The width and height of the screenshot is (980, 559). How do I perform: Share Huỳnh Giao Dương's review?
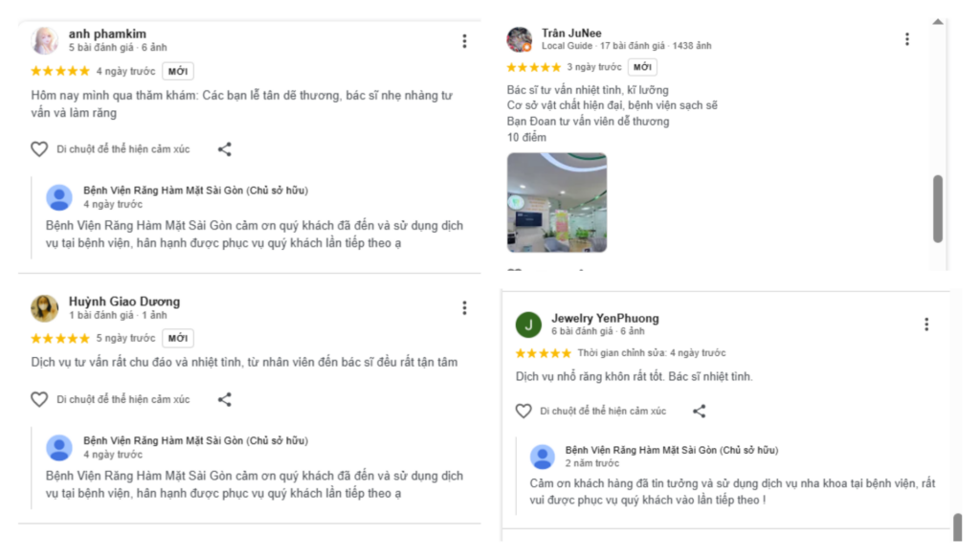click(224, 400)
